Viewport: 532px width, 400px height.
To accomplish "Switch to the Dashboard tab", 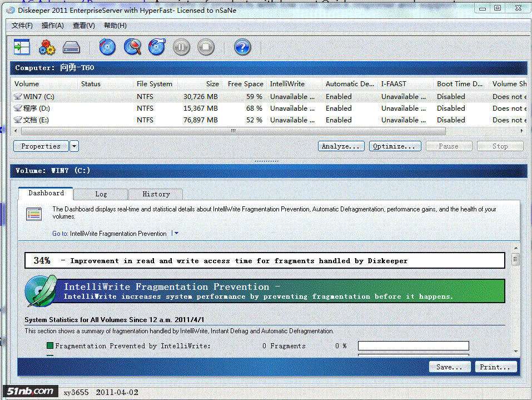I will [x=46, y=193].
